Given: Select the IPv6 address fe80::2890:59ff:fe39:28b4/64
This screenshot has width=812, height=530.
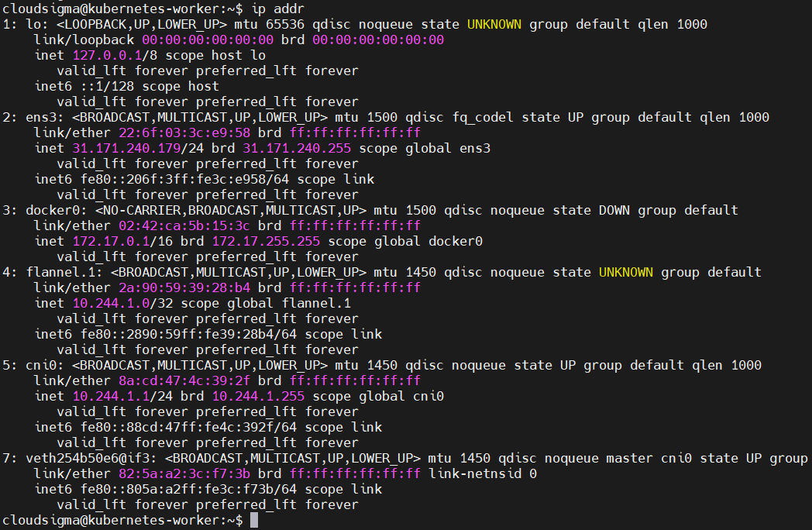Looking at the screenshot, I should click(x=188, y=335).
